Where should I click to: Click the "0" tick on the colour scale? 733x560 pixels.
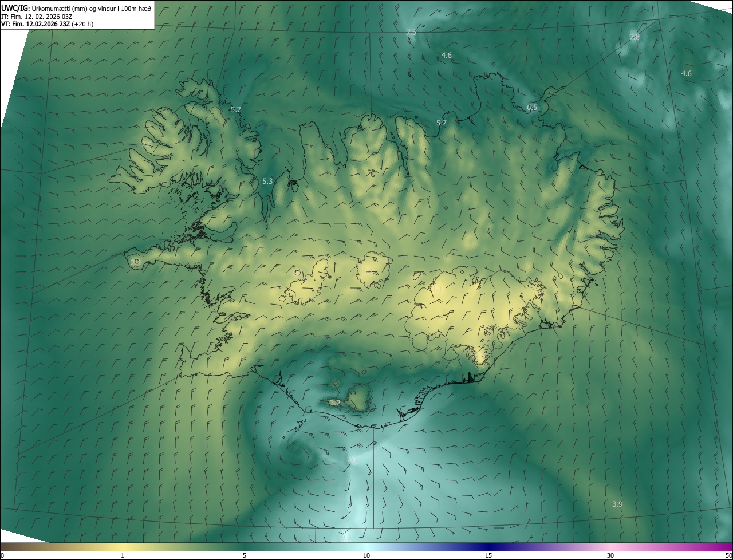coord(2,555)
